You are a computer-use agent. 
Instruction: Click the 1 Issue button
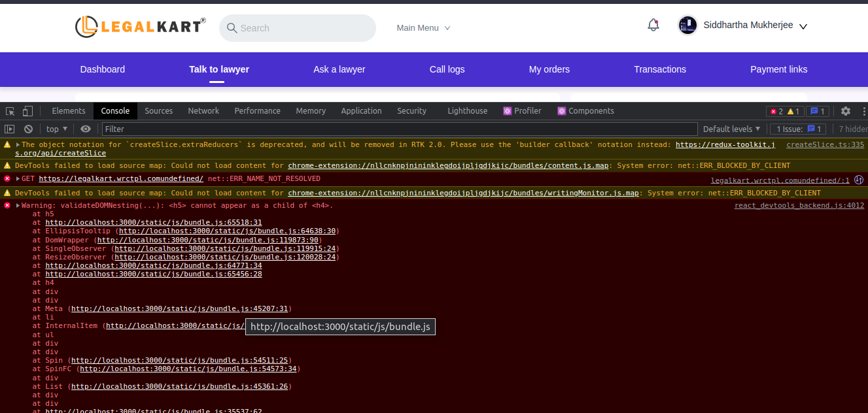(798, 129)
